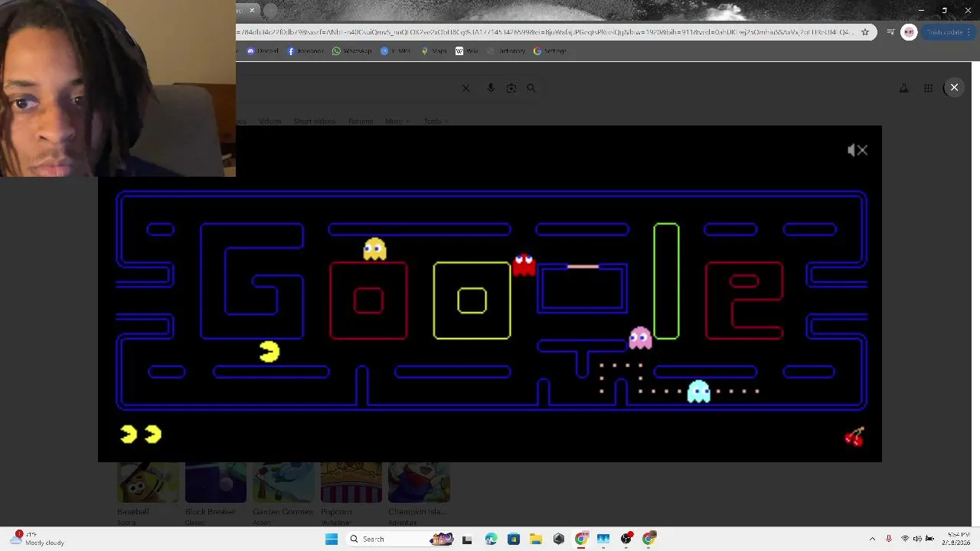980x551 pixels.
Task: Start voice search with the microphone icon
Action: coord(491,88)
